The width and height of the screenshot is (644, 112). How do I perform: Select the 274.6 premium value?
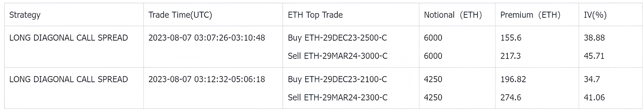click(511, 97)
